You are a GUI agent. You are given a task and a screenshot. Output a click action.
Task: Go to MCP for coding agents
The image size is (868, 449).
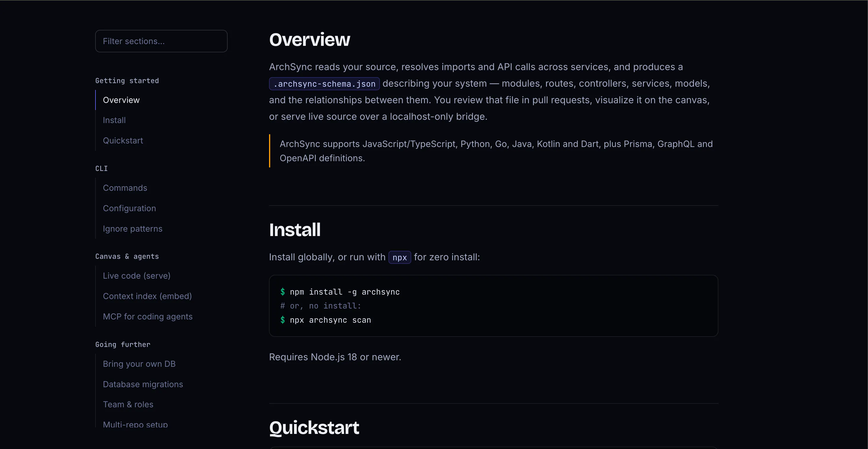(x=148, y=316)
